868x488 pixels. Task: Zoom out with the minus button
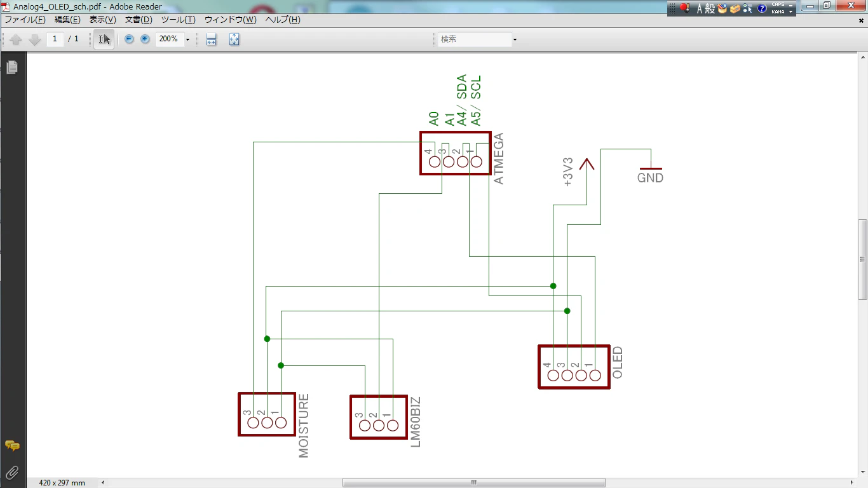pos(129,39)
